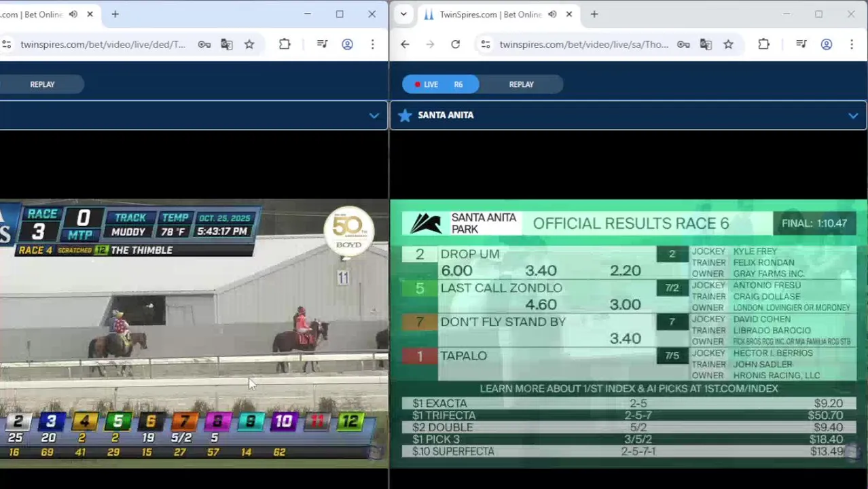Image resolution: width=868 pixels, height=489 pixels.
Task: Mute the left window's TwinSpires tab audio
Action: pyautogui.click(x=73, y=14)
